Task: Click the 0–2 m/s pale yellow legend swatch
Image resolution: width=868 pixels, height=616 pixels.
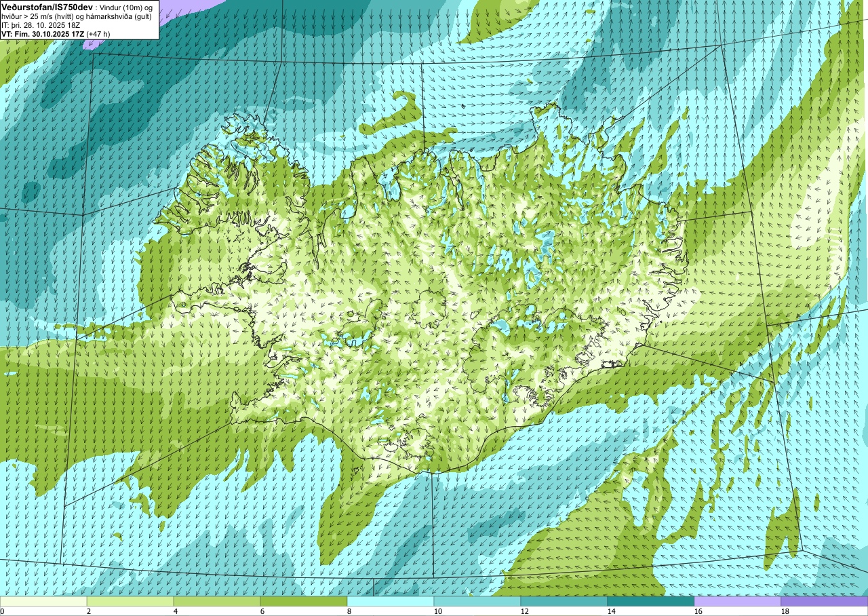Action: pyautogui.click(x=43, y=601)
